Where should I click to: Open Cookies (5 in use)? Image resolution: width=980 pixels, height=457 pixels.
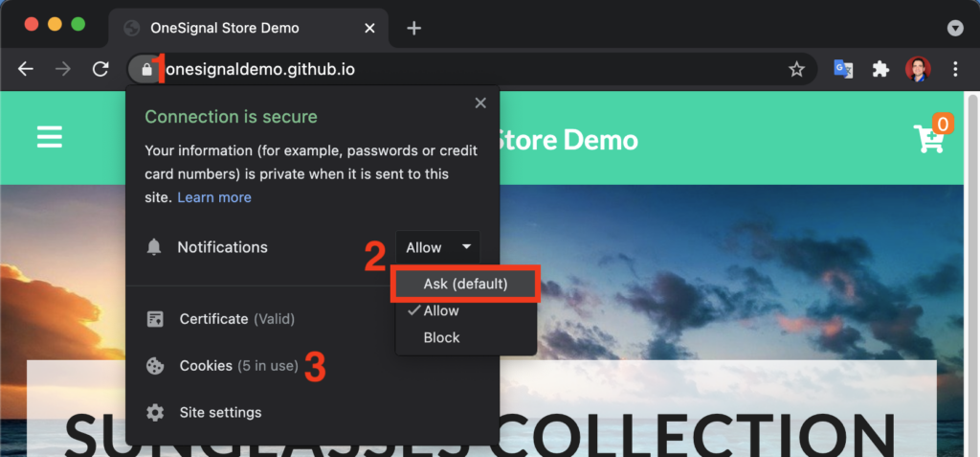(238, 366)
